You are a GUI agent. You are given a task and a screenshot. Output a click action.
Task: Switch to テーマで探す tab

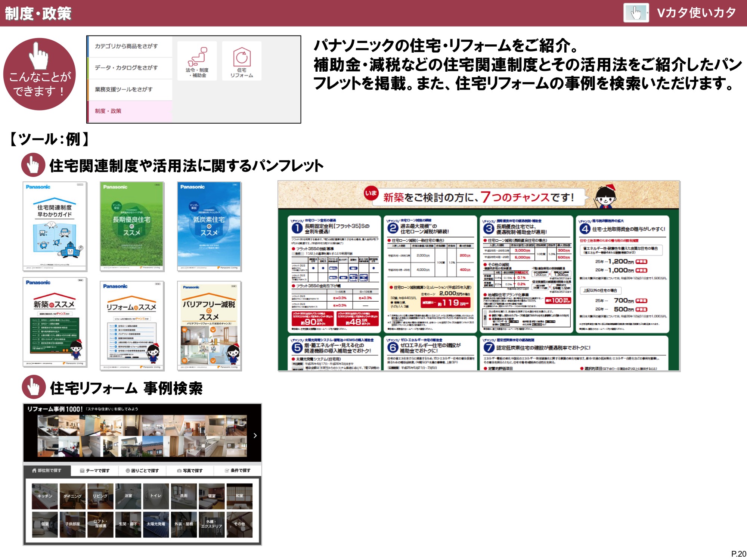click(95, 470)
